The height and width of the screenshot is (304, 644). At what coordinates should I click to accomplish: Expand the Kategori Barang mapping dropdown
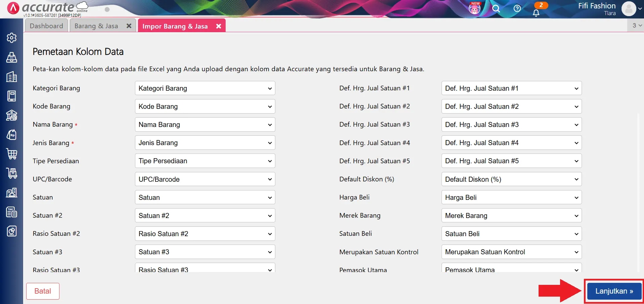pos(205,88)
